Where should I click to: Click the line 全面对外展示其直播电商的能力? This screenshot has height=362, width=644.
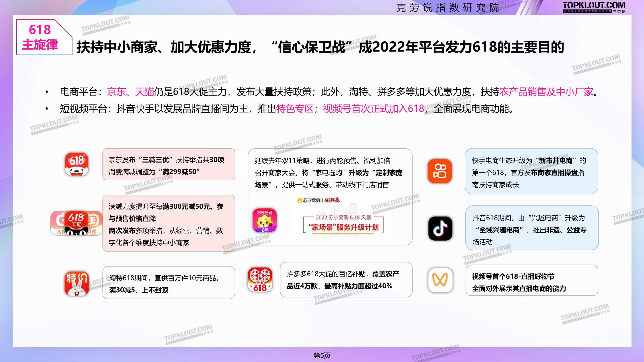[519, 289]
